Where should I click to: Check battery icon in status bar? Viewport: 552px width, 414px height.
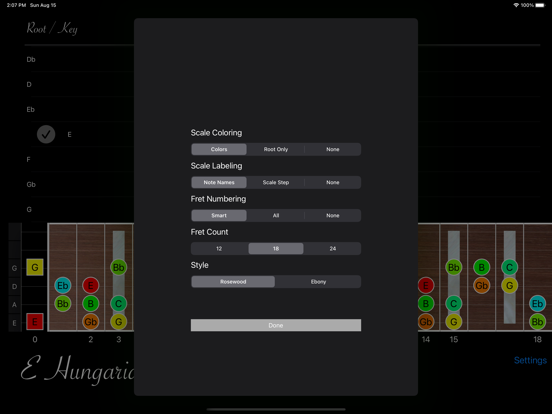click(x=540, y=5)
